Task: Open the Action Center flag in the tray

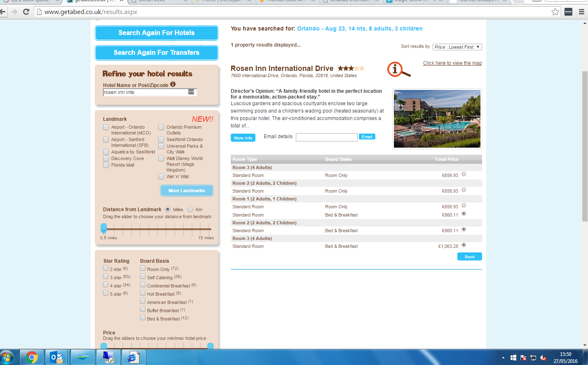Action: pyautogui.click(x=523, y=358)
